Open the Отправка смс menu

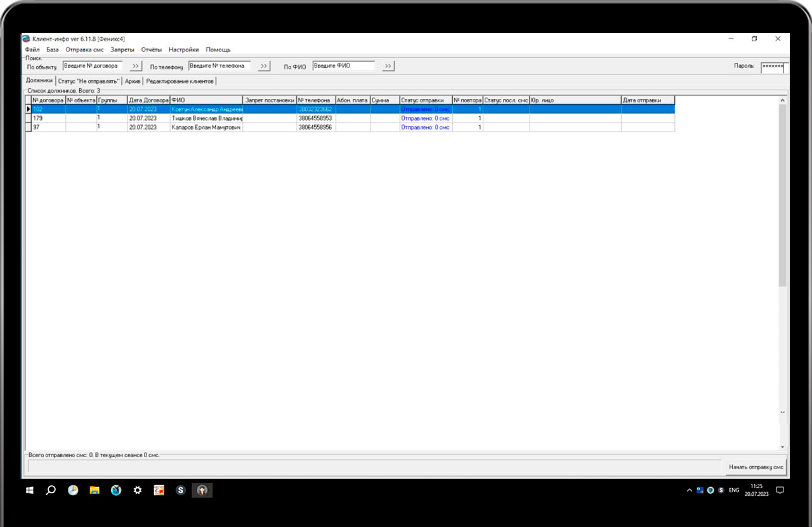tap(84, 50)
